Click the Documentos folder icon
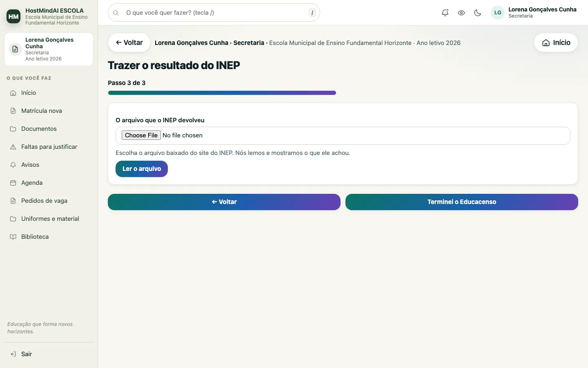This screenshot has height=368, width=588. coord(13,129)
